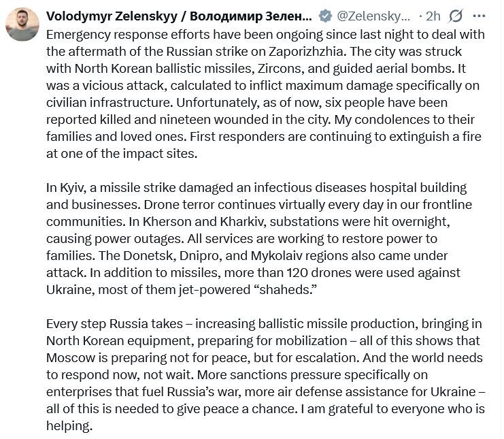Click the Volodymyr Zelenskyy display name
This screenshot has height=439, width=504.
179,16
